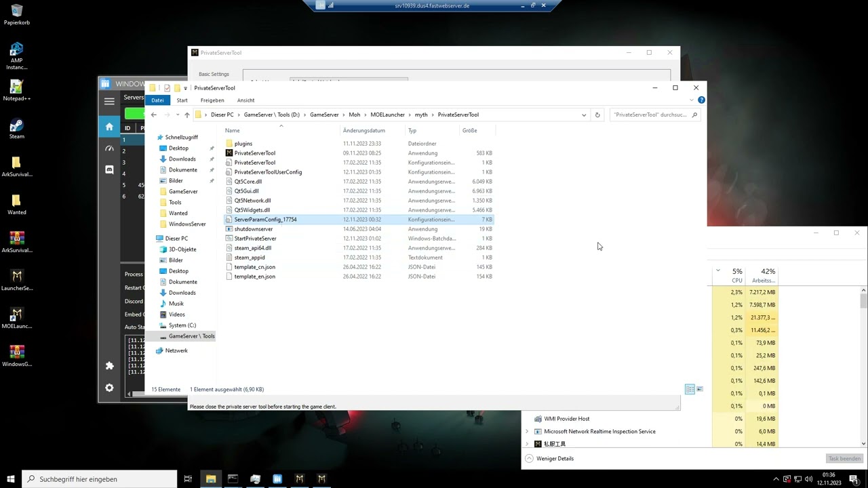Open Task View on the taskbar

pos(189,479)
